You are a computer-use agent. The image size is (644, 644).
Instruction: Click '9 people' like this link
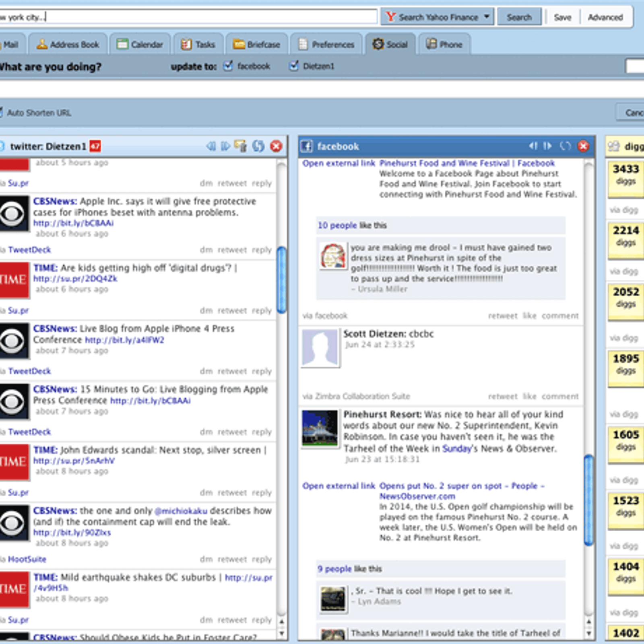334,569
